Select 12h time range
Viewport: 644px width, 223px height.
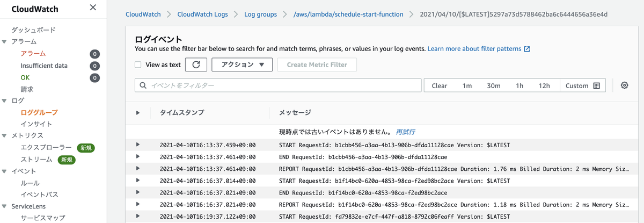coord(544,85)
